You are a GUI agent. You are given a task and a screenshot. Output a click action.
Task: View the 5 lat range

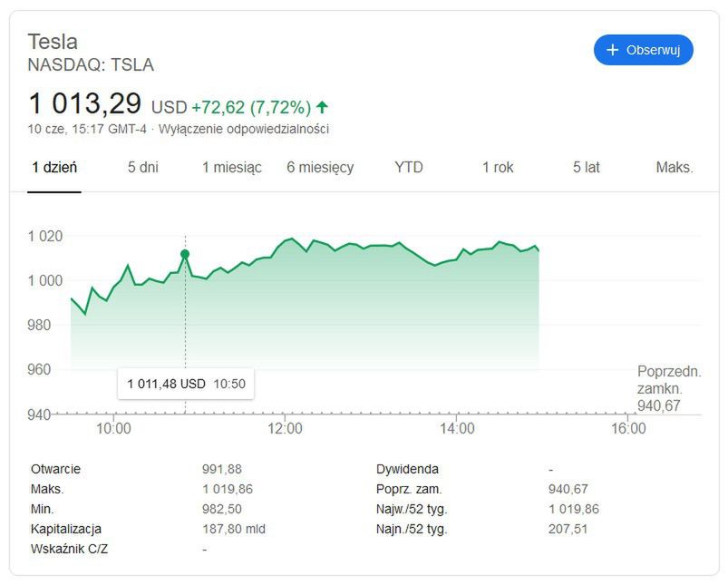pyautogui.click(x=586, y=168)
